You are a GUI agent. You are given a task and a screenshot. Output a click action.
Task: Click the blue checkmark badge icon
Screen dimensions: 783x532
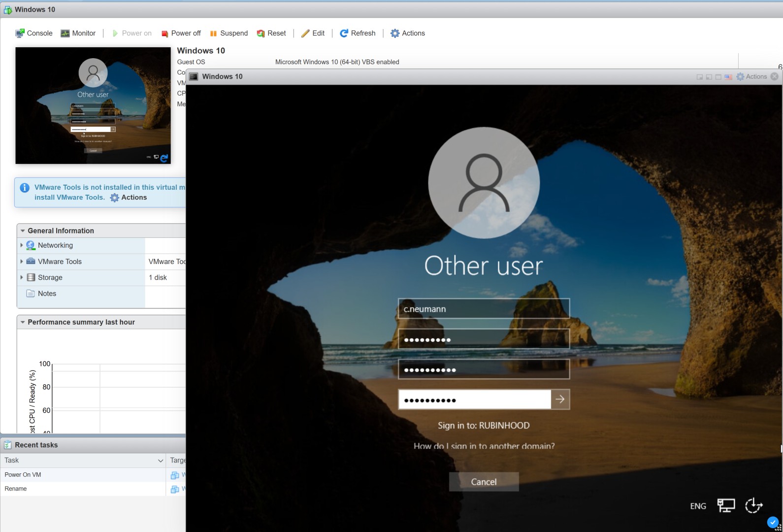(773, 522)
